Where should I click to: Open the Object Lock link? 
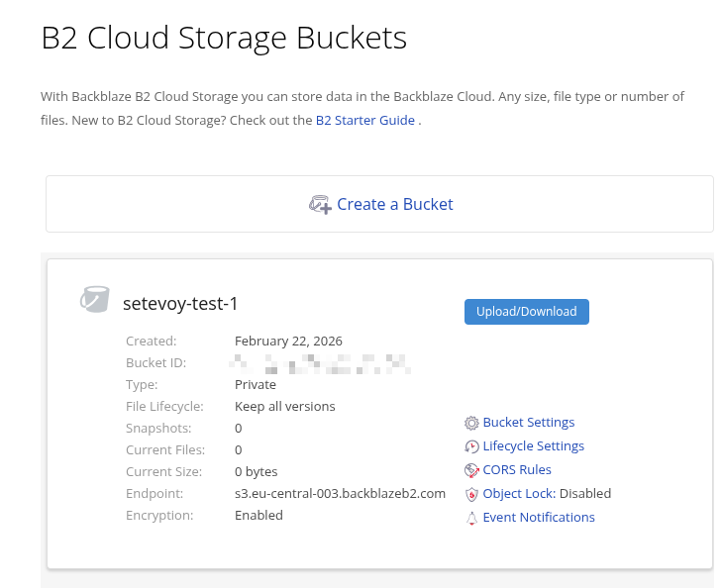[x=518, y=494]
